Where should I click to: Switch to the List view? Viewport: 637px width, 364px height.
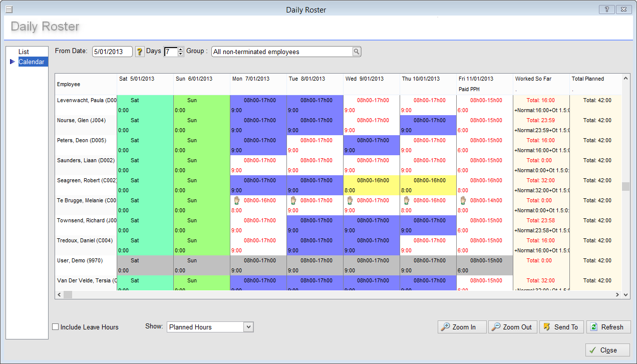[24, 52]
